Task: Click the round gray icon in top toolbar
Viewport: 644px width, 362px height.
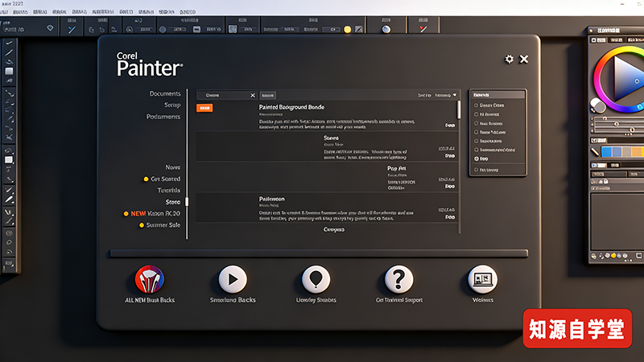Action: (x=386, y=30)
